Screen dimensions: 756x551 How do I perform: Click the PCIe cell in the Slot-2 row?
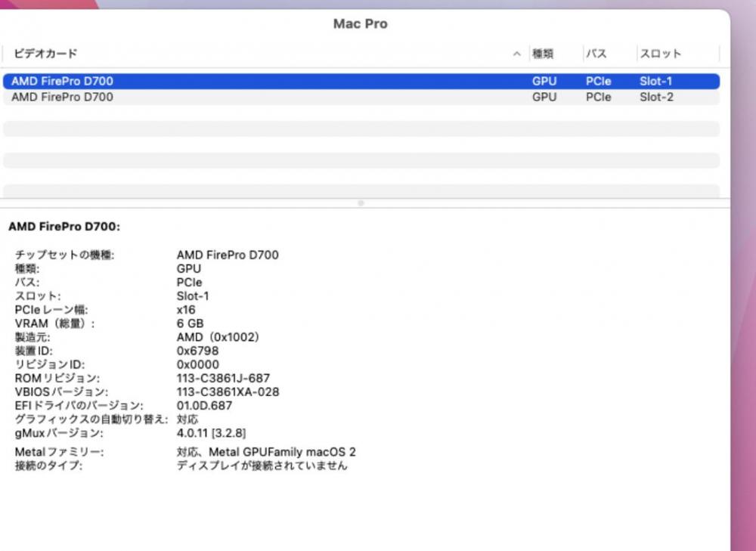pyautogui.click(x=598, y=97)
